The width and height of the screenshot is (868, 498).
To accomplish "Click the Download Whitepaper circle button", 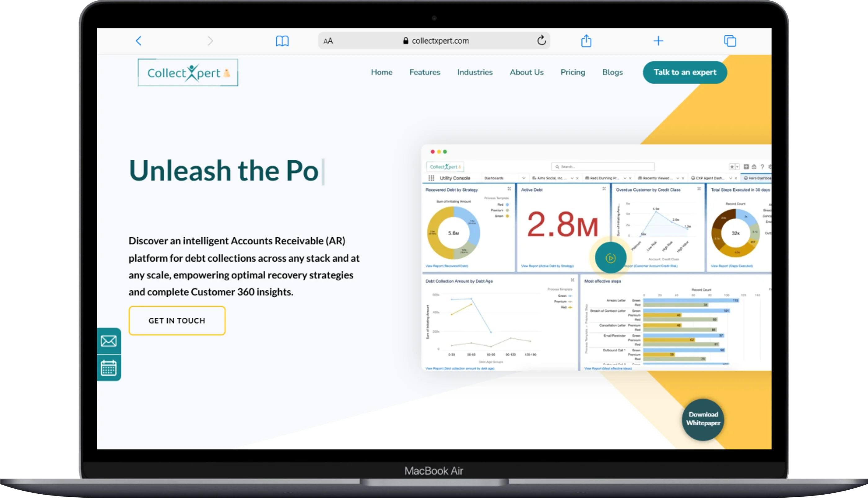I will click(x=703, y=419).
